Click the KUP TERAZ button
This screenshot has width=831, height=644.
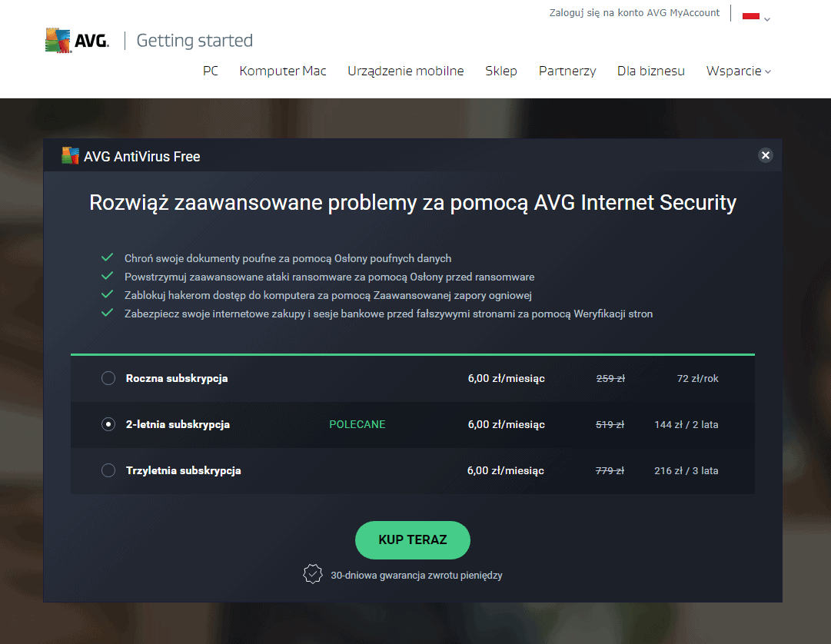tap(412, 539)
